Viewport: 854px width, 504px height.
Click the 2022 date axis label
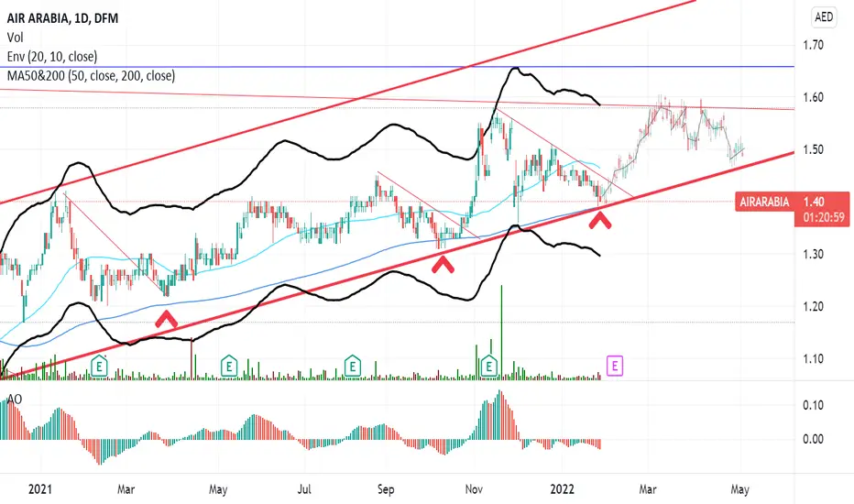[x=562, y=488]
